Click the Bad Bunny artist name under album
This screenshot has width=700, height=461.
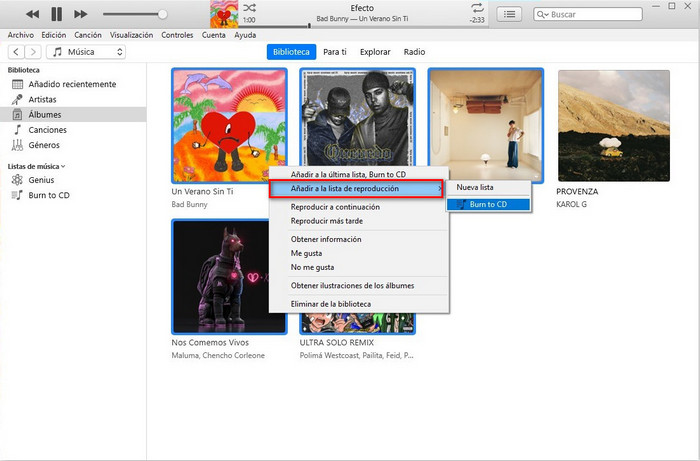click(189, 204)
